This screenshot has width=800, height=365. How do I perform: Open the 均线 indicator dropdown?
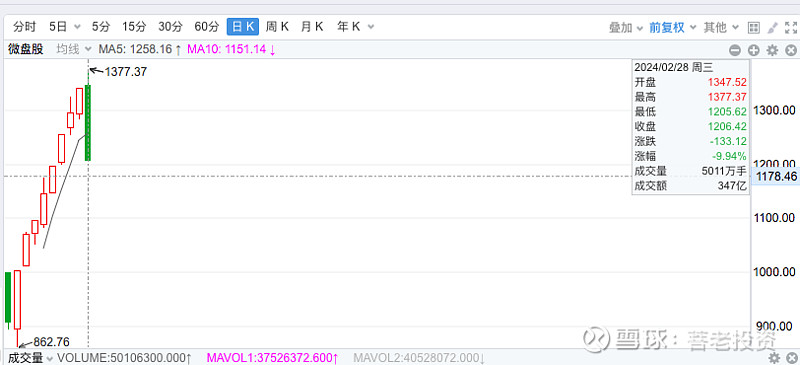(73, 50)
